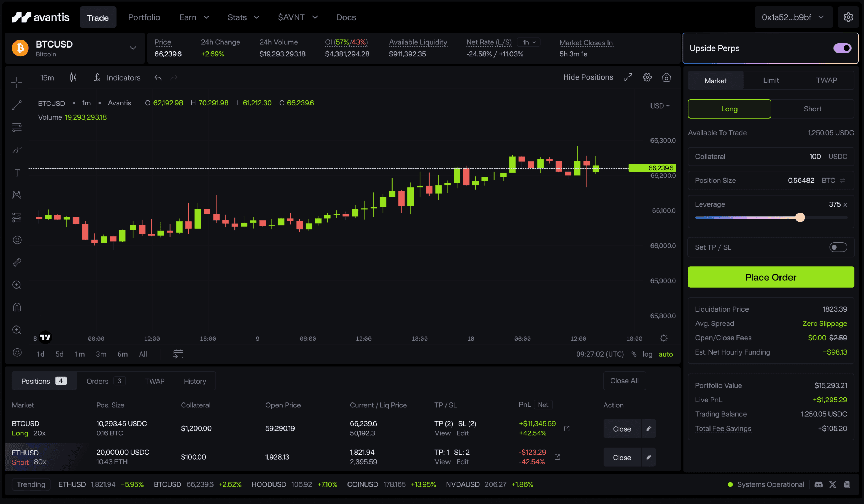This screenshot has width=864, height=504.
Task: Toggle the magnet mode icon
Action: (x=17, y=307)
